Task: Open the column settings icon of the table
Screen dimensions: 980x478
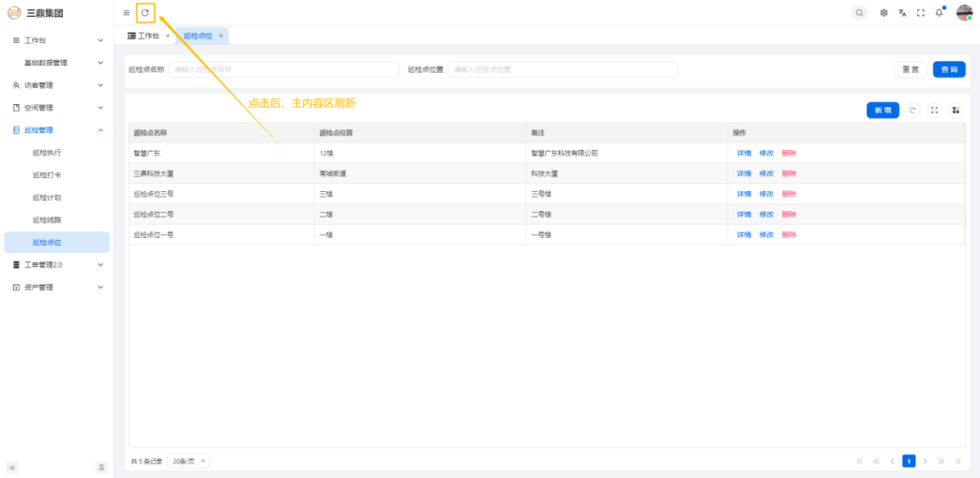Action: (956, 111)
